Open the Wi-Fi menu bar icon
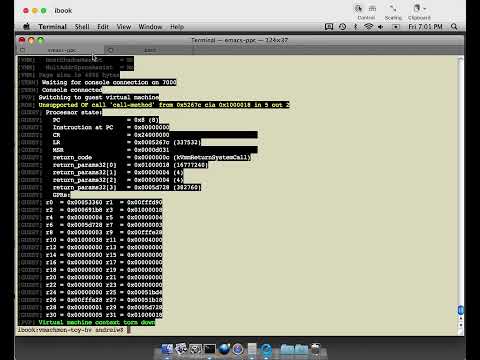The height and width of the screenshot is (360, 480). point(368,27)
